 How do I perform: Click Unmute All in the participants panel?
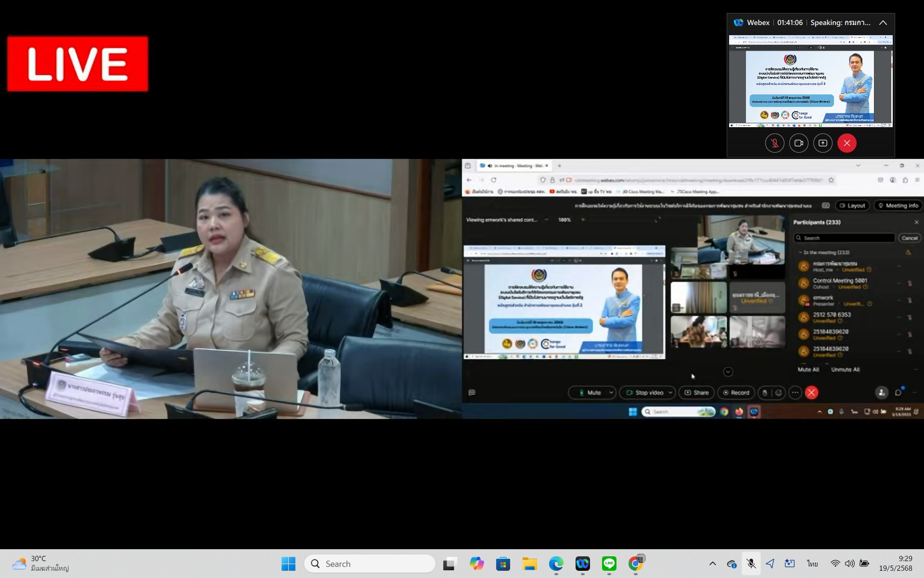pyautogui.click(x=845, y=369)
